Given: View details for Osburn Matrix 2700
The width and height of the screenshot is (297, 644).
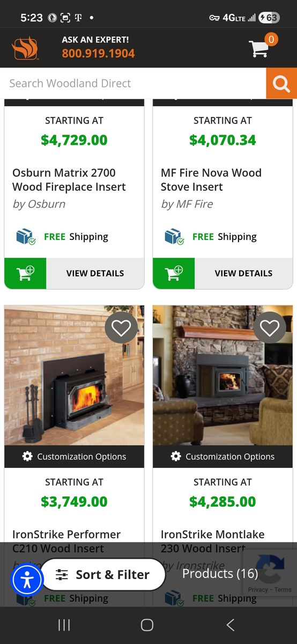Looking at the screenshot, I should tap(95, 273).
